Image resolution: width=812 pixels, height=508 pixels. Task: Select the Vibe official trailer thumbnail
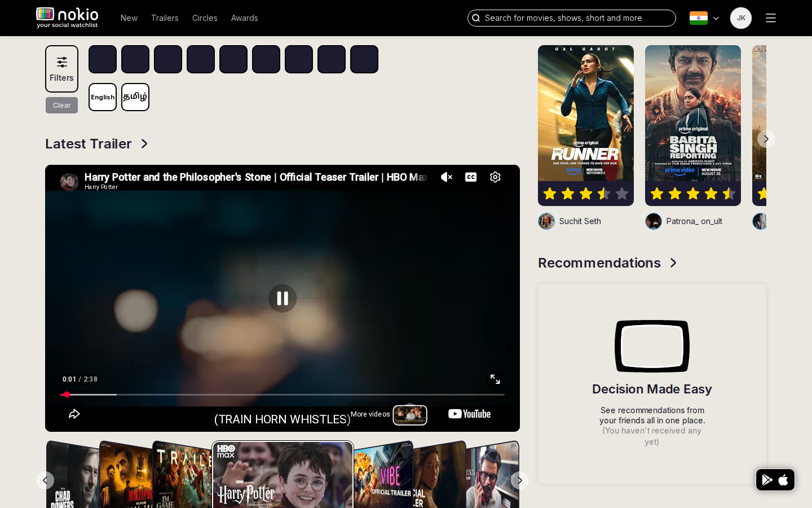pyautogui.click(x=383, y=475)
